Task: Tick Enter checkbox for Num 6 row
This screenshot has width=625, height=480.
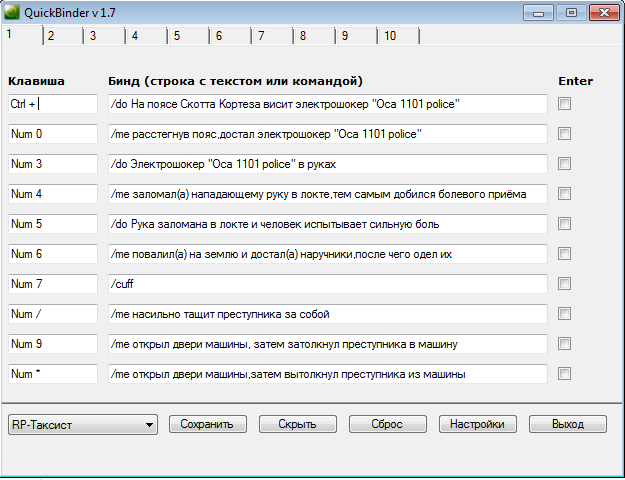Action: point(564,254)
